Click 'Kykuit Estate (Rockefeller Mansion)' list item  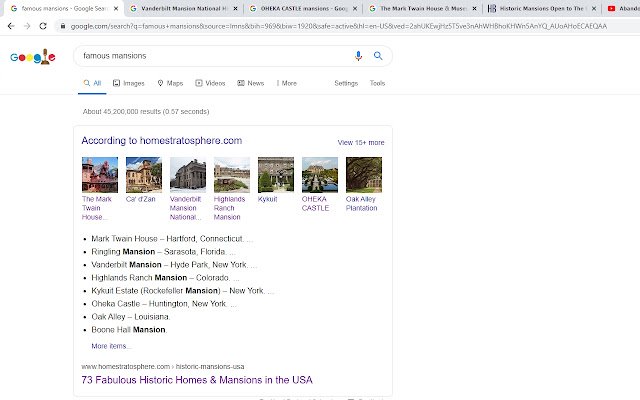[182, 291]
